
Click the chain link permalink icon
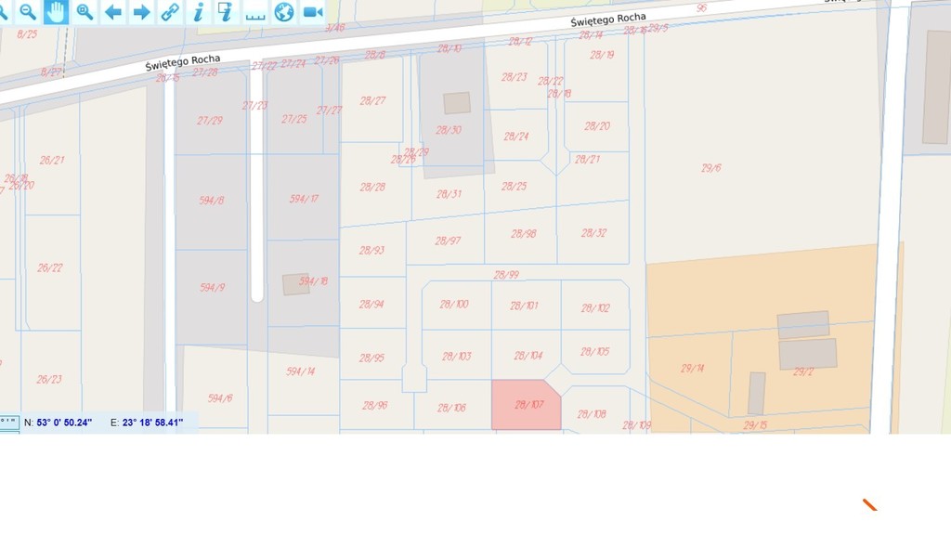[170, 12]
